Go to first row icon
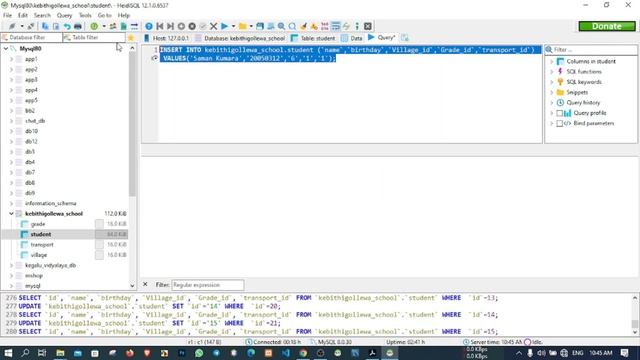Image resolution: width=640 pixels, height=360 pixels. point(160,26)
